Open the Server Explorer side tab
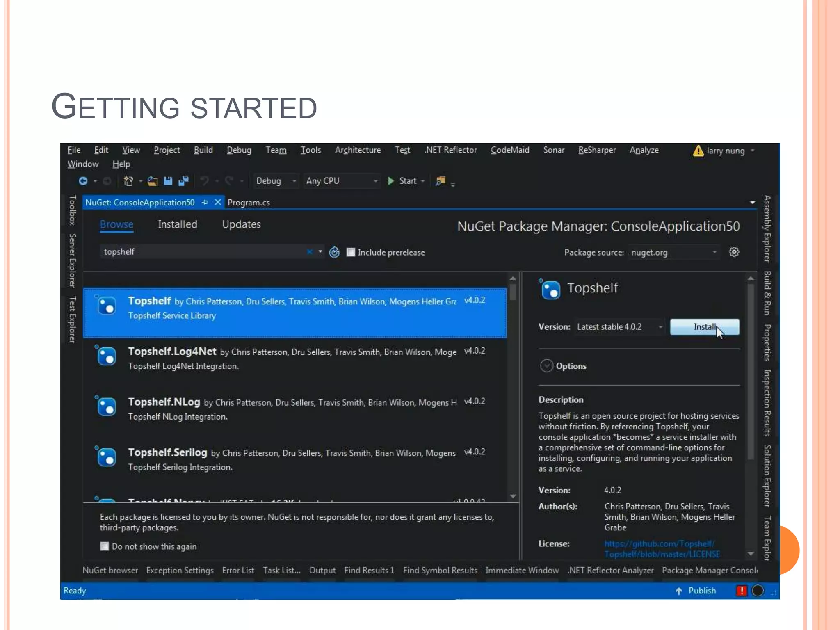840x630 pixels. pos(73,260)
